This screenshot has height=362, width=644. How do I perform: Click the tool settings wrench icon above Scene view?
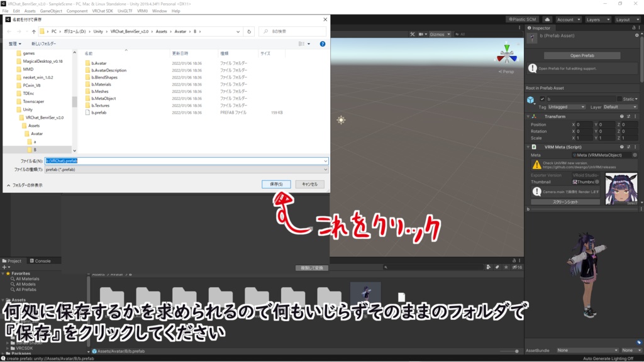[412, 34]
